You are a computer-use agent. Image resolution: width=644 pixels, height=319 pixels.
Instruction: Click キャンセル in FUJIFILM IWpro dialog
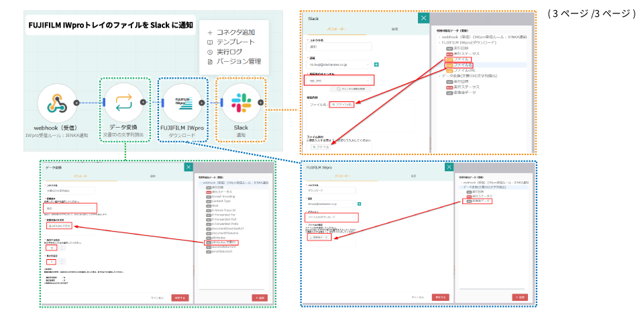[x=418, y=298]
